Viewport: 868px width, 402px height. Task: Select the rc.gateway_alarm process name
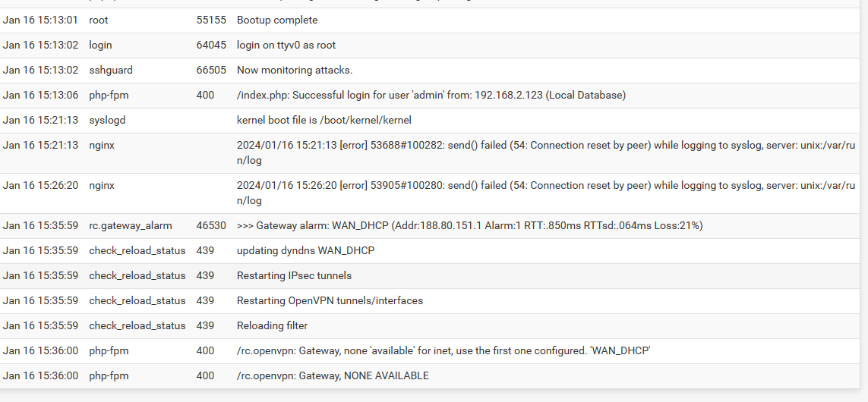click(130, 225)
